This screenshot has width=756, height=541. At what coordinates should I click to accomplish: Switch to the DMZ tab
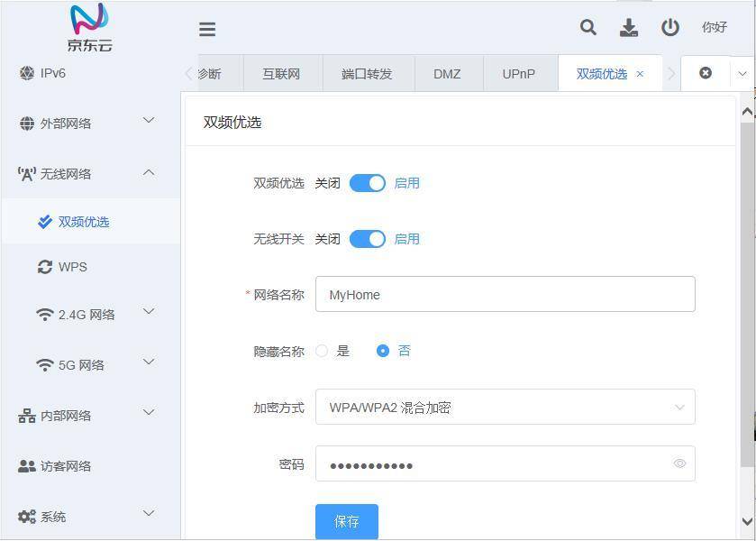pyautogui.click(x=447, y=73)
